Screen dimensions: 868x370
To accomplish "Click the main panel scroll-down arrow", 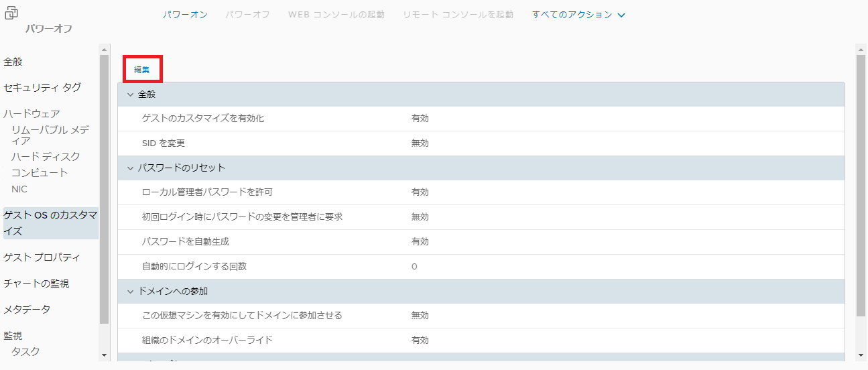I will pos(861,355).
